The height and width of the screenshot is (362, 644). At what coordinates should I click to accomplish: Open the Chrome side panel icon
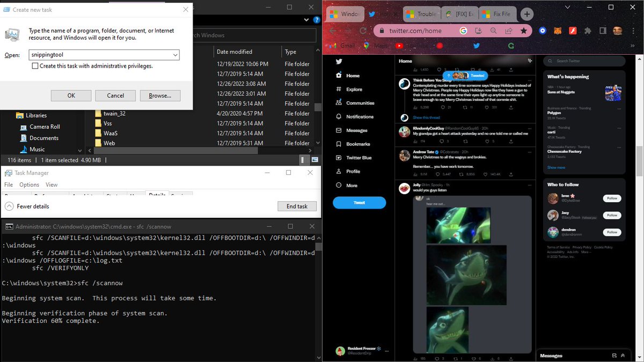click(x=603, y=31)
